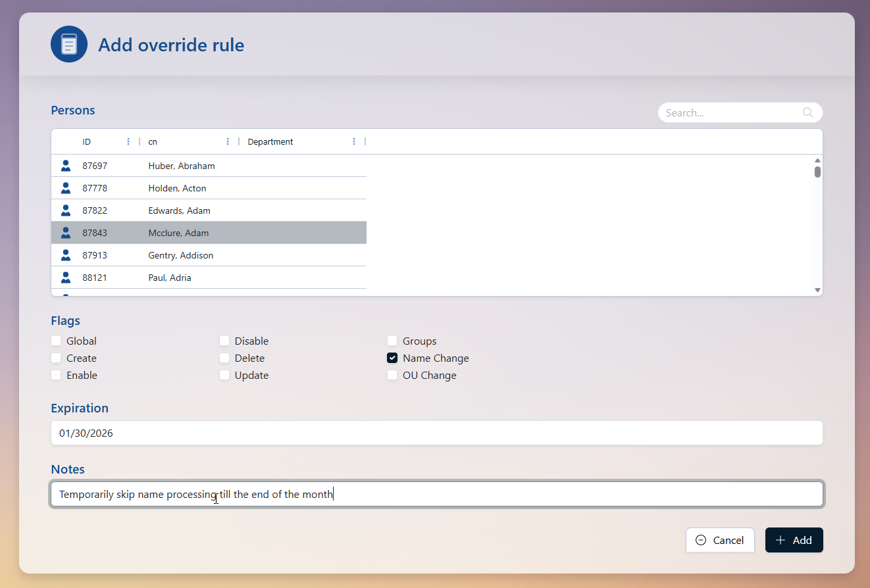Uncheck the Name Change flag

coord(392,358)
